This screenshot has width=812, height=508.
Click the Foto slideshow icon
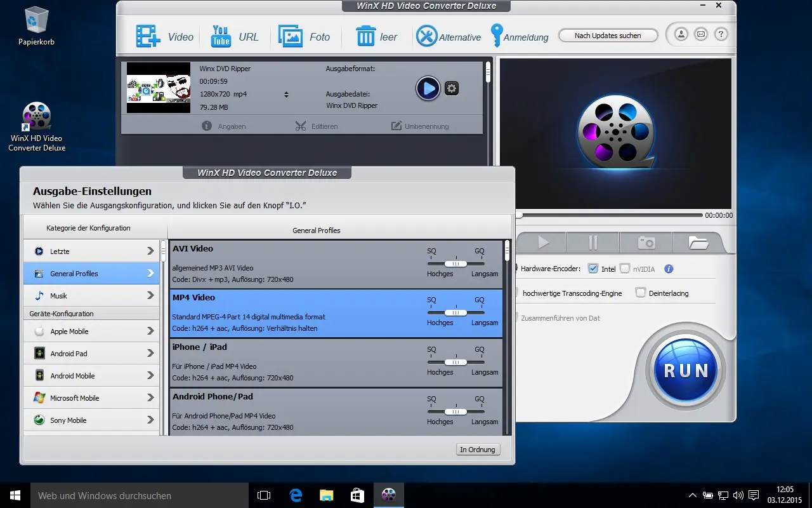tap(290, 36)
